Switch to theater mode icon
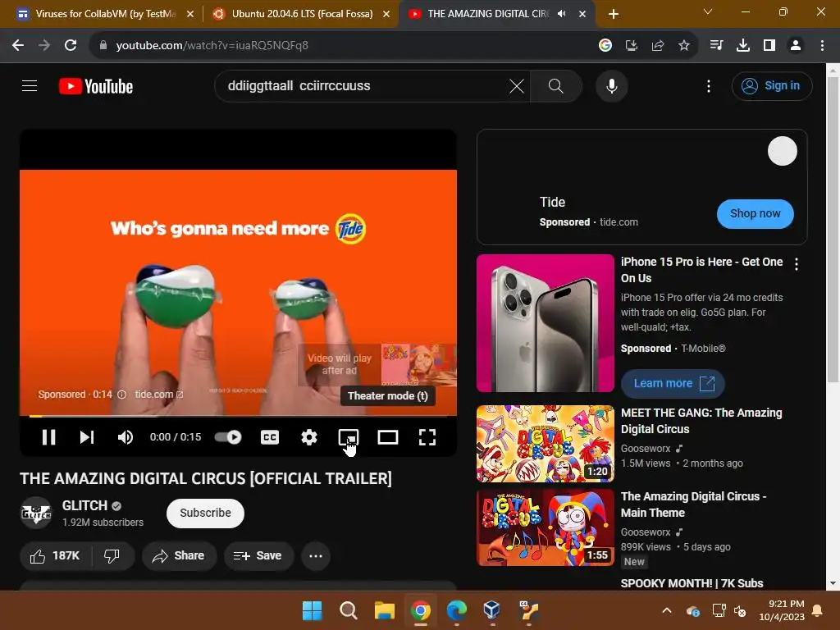 (x=387, y=437)
